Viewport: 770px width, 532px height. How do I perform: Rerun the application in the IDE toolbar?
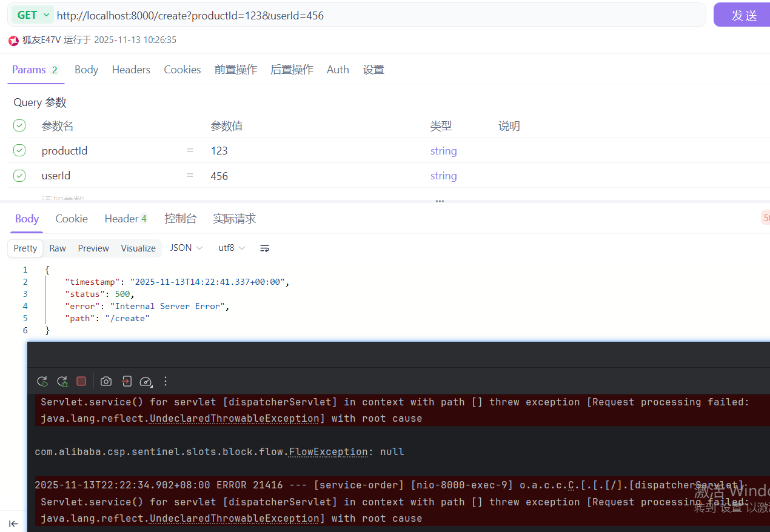click(42, 381)
